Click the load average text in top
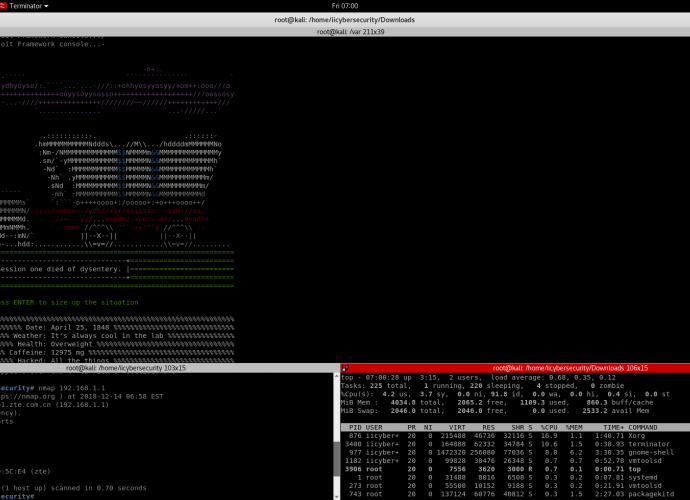Viewport: 690px width, 500px height. point(553,377)
